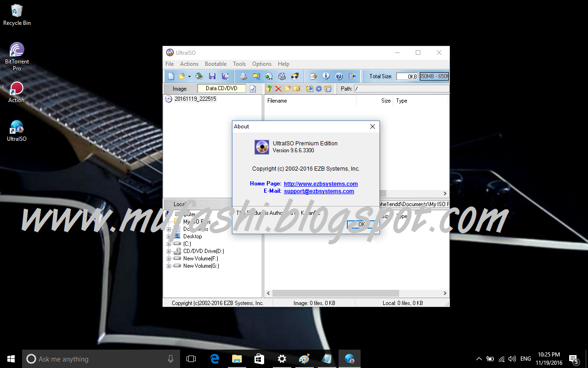Viewport: 588px width, 368px height.
Task: Open the http://www.ezbsystems.com link
Action: [321, 184]
